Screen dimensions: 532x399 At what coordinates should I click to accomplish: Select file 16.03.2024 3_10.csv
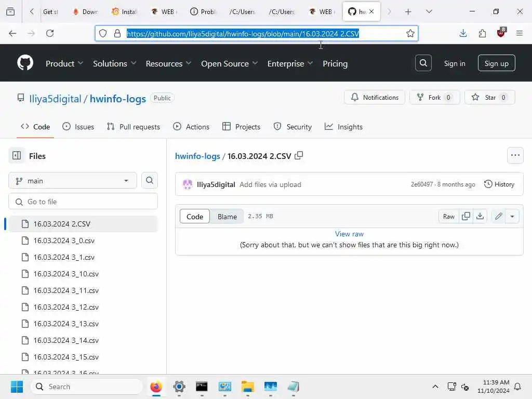tap(83, 274)
